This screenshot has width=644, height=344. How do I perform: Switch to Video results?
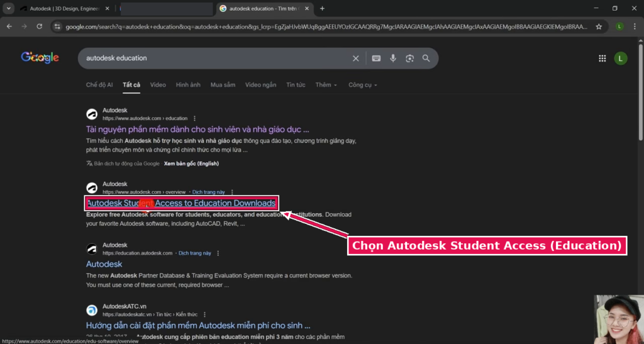tap(158, 84)
